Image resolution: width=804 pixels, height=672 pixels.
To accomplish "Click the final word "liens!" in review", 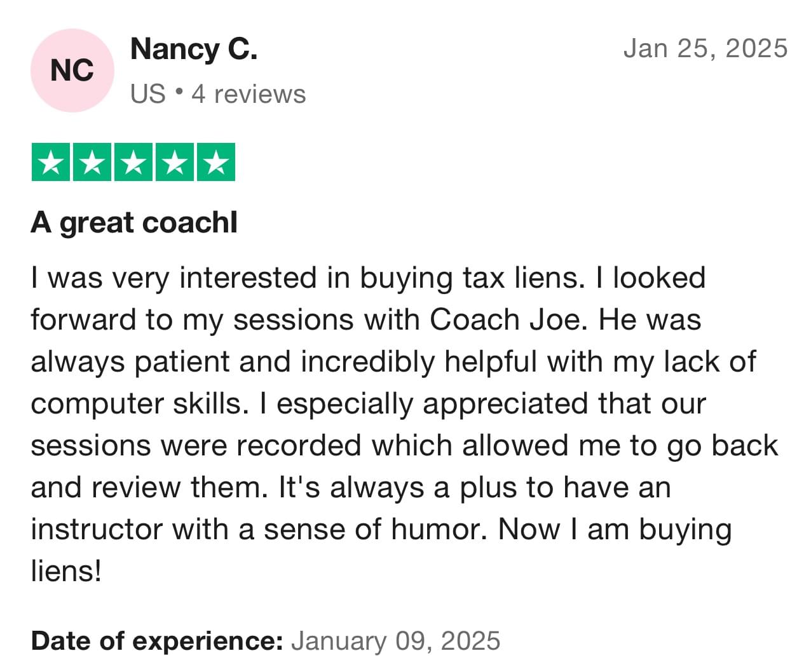I will pyautogui.click(x=66, y=571).
